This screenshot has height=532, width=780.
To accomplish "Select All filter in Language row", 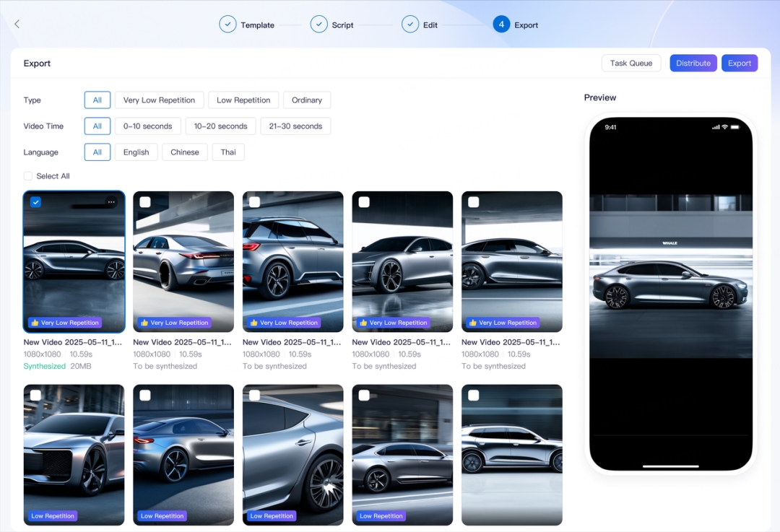I will [97, 152].
